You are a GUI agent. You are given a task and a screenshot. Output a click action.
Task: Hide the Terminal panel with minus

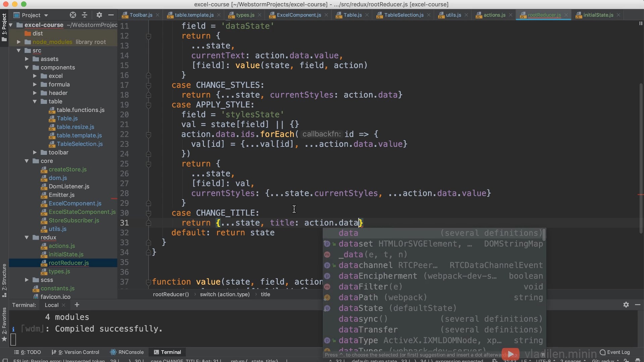[638, 305]
